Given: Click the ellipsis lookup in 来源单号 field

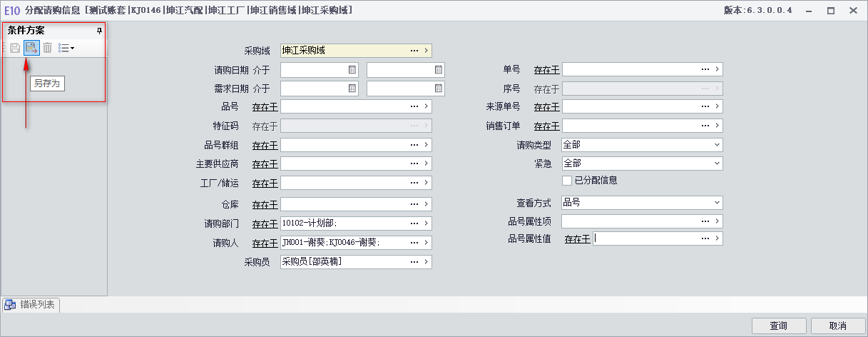Looking at the screenshot, I should (705, 106).
